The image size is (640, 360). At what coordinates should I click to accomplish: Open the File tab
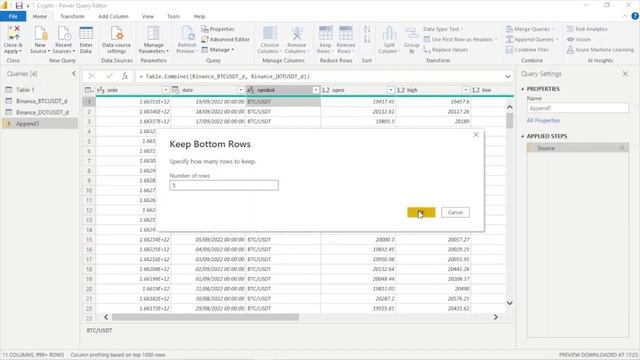coord(13,16)
